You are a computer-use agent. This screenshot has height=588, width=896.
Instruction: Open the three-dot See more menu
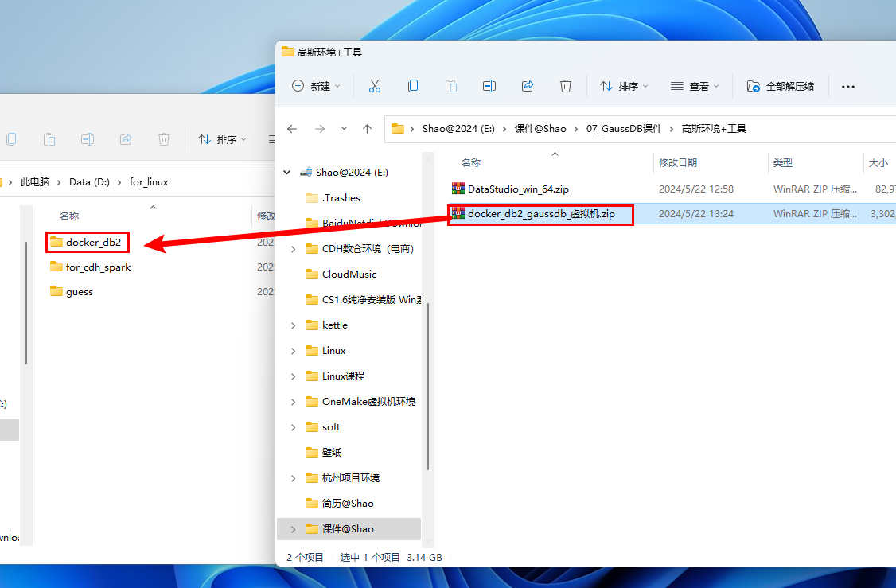coord(848,86)
